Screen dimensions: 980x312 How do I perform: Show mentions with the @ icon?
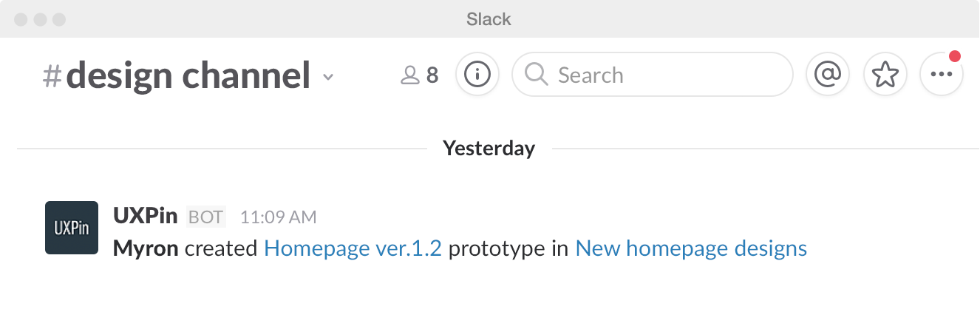tap(828, 75)
